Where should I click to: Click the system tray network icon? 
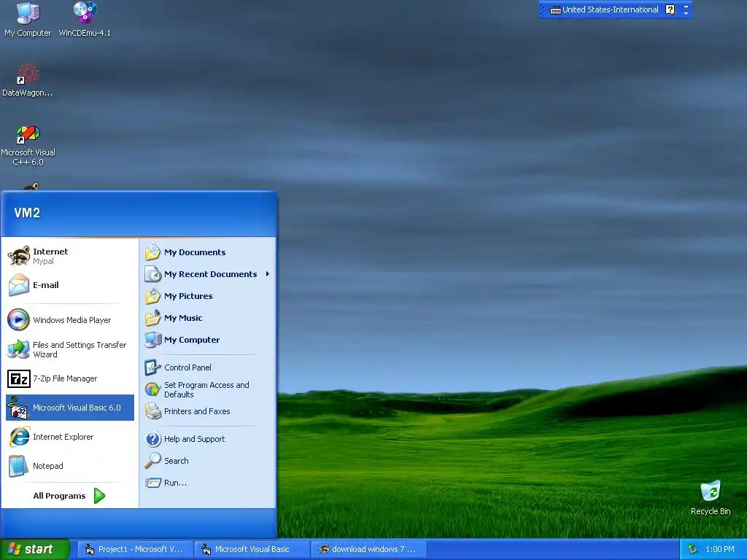pos(693,550)
